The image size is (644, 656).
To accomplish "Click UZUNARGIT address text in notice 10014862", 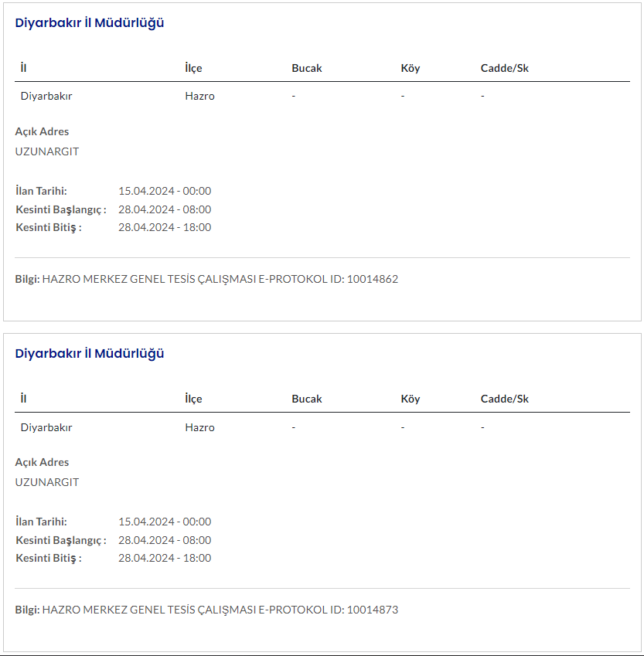I will click(47, 151).
